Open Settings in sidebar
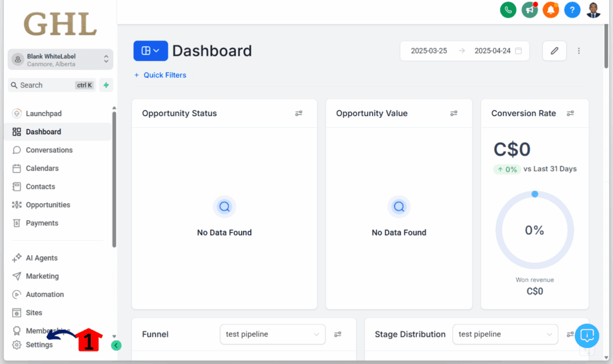This screenshot has width=613, height=364. point(33,345)
